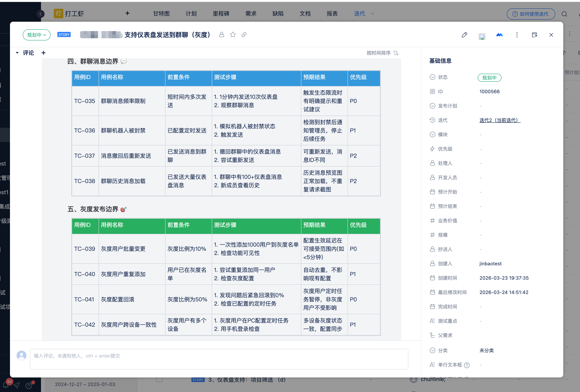Click the follower person icon beside title
The height and width of the screenshot is (392, 580).
click(x=221, y=35)
